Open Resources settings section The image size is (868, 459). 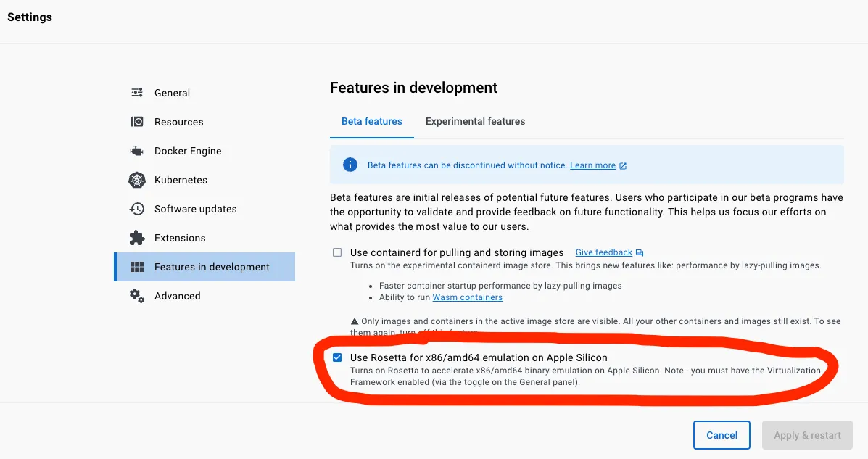click(x=204, y=122)
